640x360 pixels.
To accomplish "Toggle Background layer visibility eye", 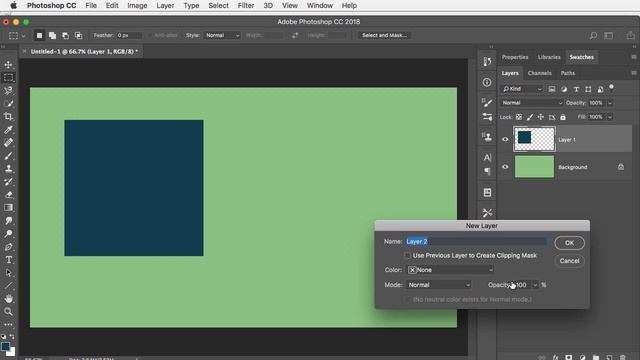I will (x=505, y=167).
